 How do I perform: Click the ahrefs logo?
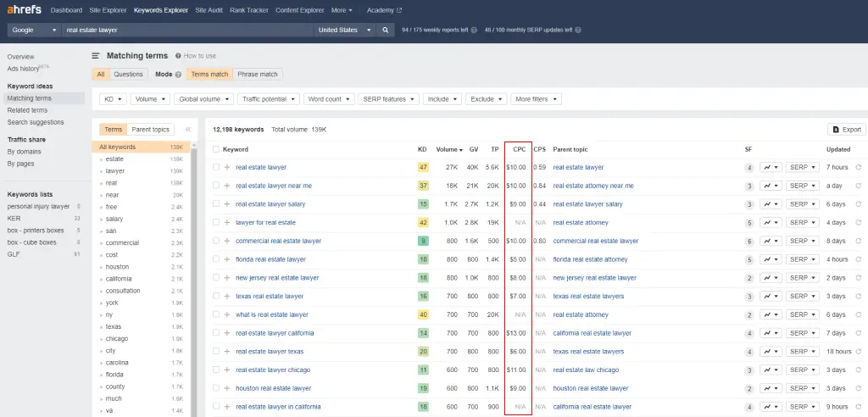(x=24, y=10)
